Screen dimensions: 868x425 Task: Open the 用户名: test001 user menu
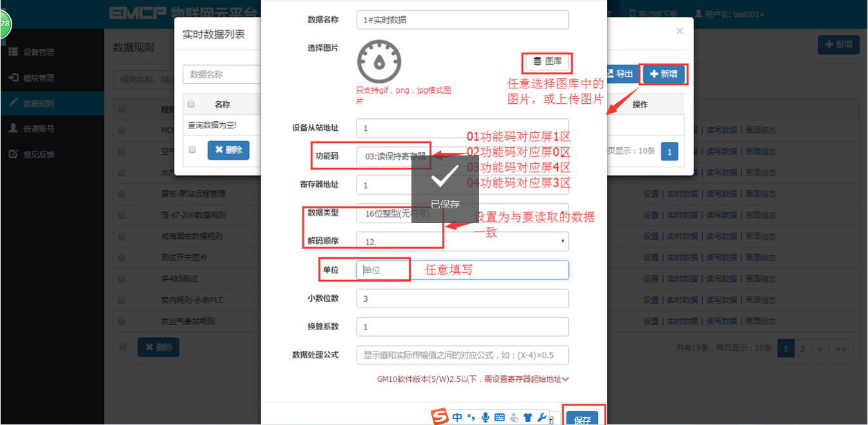coord(729,14)
